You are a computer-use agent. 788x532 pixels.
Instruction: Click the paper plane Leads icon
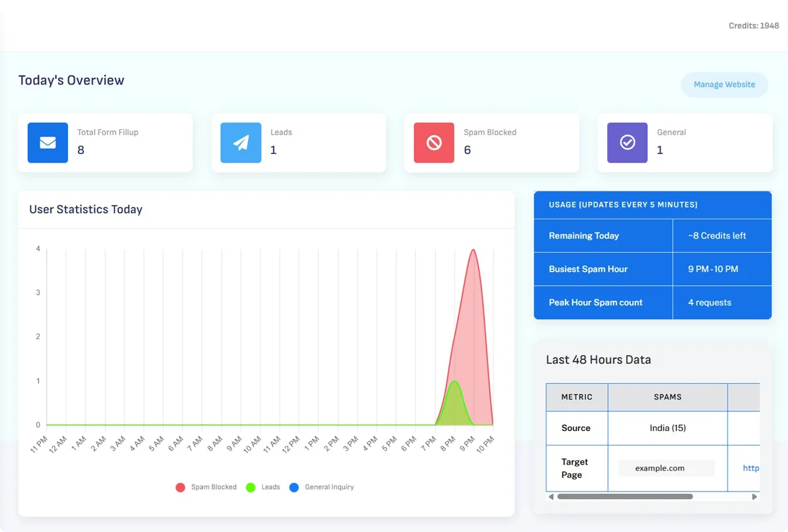click(241, 143)
